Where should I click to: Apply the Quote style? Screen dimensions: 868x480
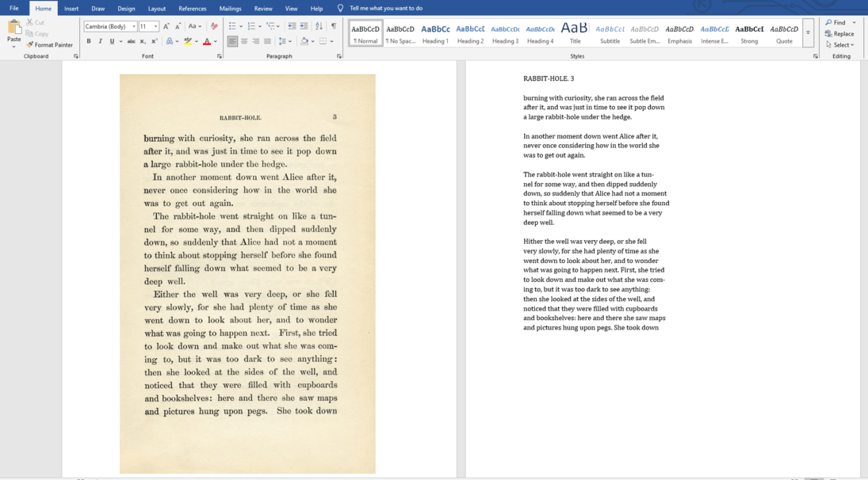click(785, 33)
